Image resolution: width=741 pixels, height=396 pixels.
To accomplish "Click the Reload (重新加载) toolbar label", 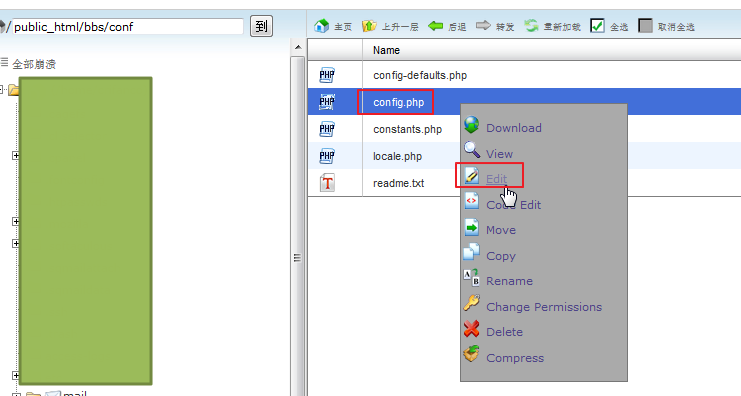I will 562,27.
